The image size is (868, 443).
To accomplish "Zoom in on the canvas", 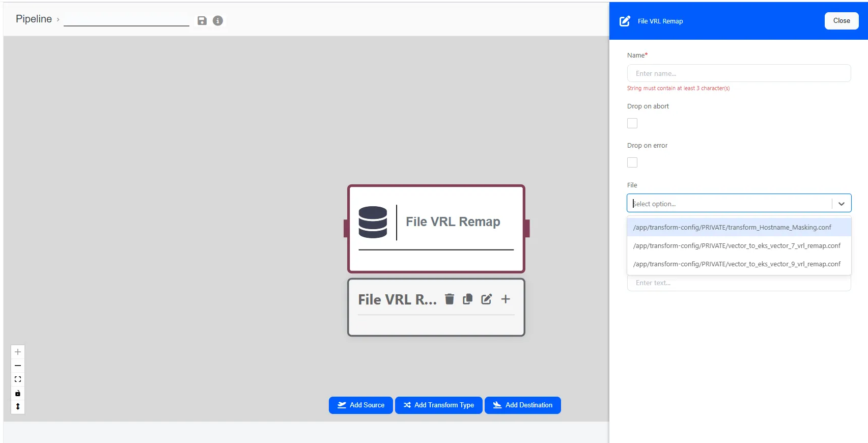I will tap(18, 352).
